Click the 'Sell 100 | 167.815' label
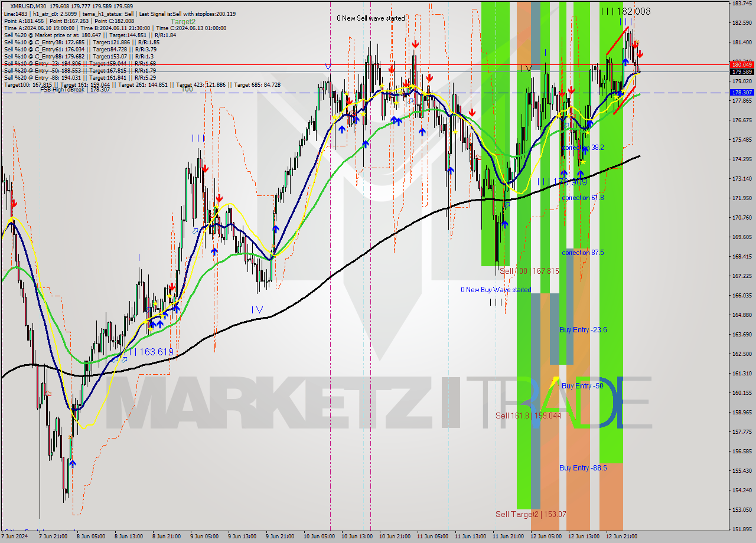Screen dimensions: 756x543 529,271
